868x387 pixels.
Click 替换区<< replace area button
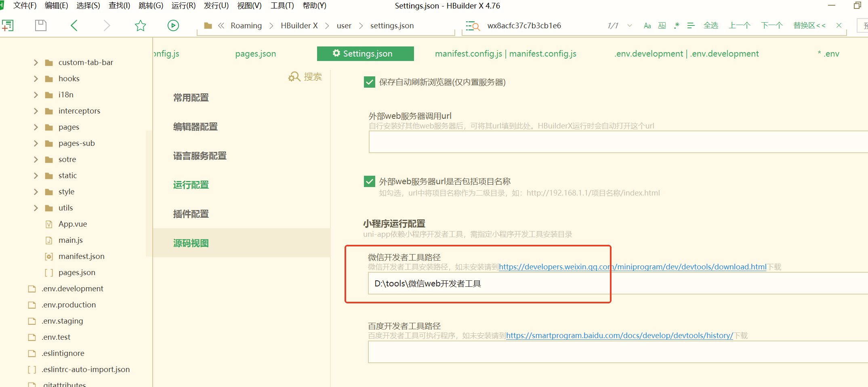click(809, 26)
